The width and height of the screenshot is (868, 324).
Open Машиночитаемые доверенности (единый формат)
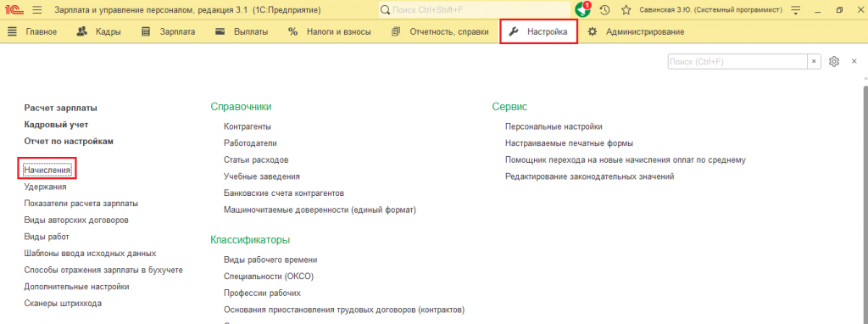[320, 209]
